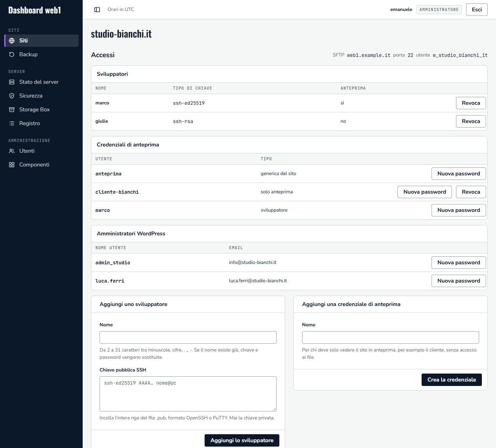Reset password for luca.ferri
496x448 pixels.
pos(459,281)
